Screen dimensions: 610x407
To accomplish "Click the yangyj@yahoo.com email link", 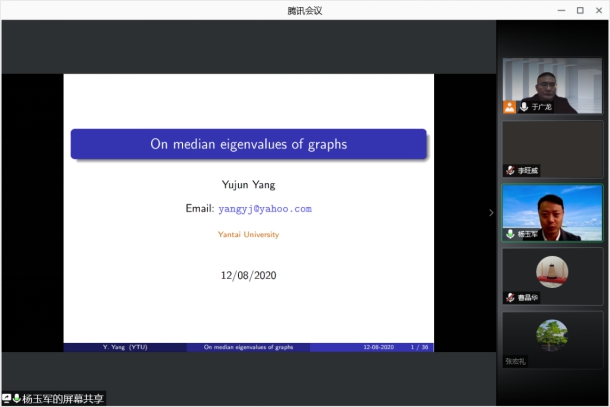I will (265, 210).
